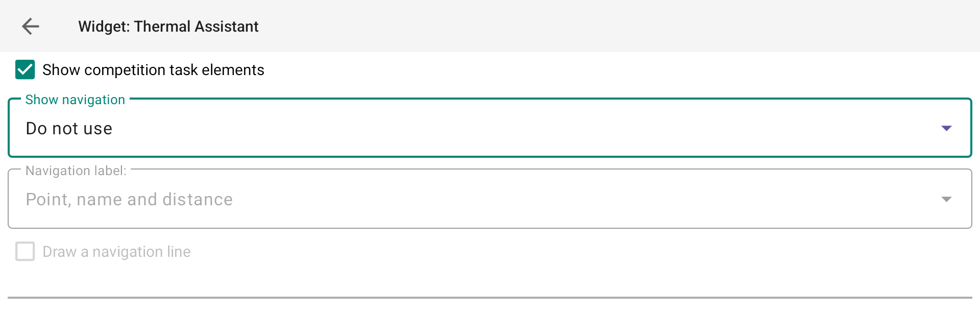Click the purple Show navigation dropdown arrow
Image resolution: width=980 pixels, height=313 pixels.
point(946,128)
